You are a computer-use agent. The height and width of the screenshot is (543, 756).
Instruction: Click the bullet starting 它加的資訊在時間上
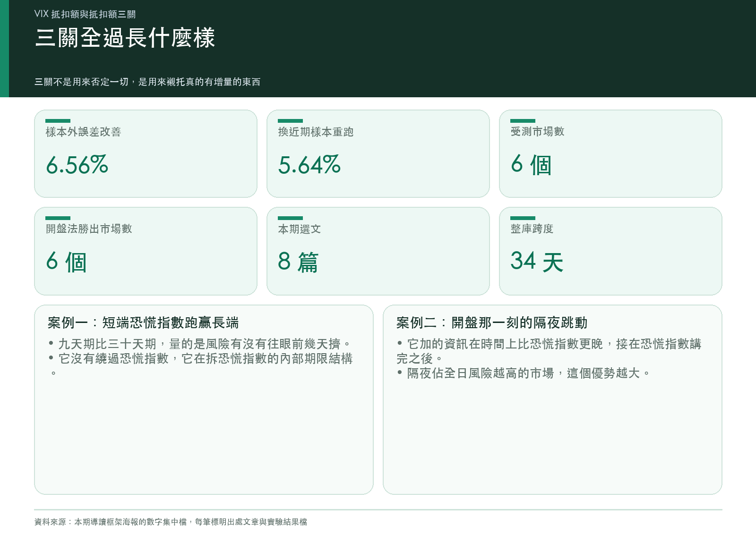[549, 351]
